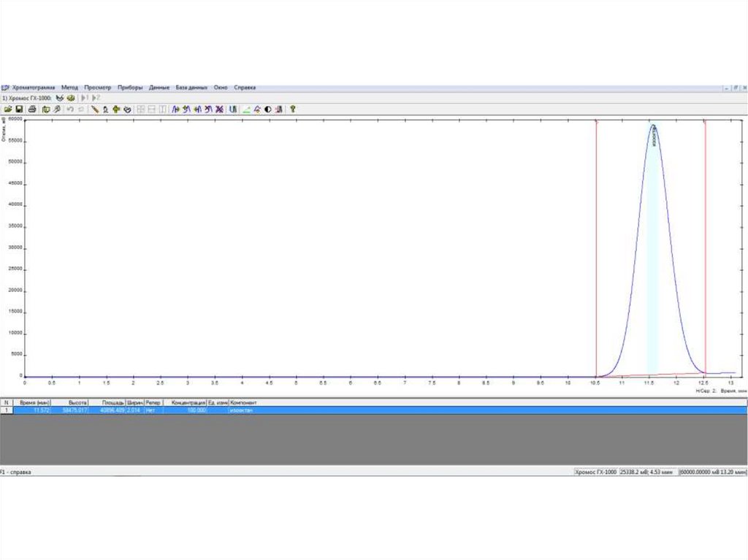This screenshot has width=748, height=560.
Task: Open the Хроматограмма menu
Action: point(34,88)
